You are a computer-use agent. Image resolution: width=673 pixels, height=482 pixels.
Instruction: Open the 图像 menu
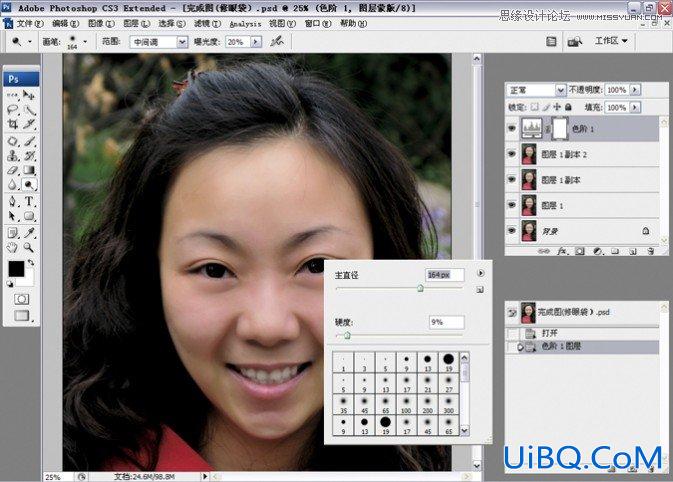point(101,24)
